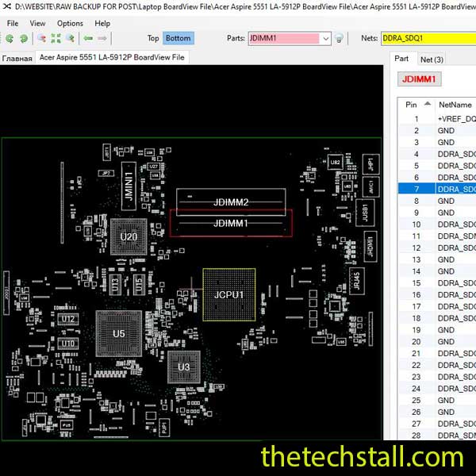This screenshot has width=476, height=476.
Task: Select the highlighted pin 7 row
Action: point(437,189)
